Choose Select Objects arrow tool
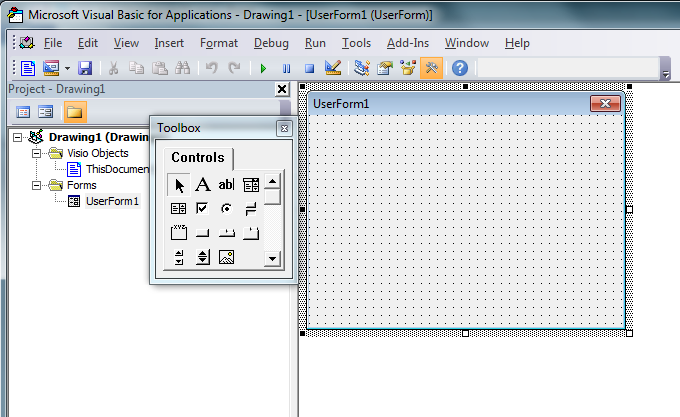 tap(179, 185)
